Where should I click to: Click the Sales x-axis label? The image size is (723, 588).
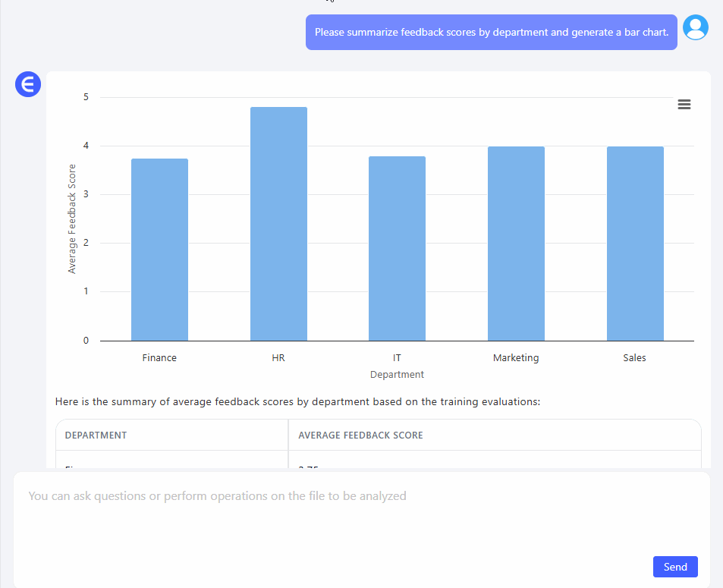(x=635, y=357)
